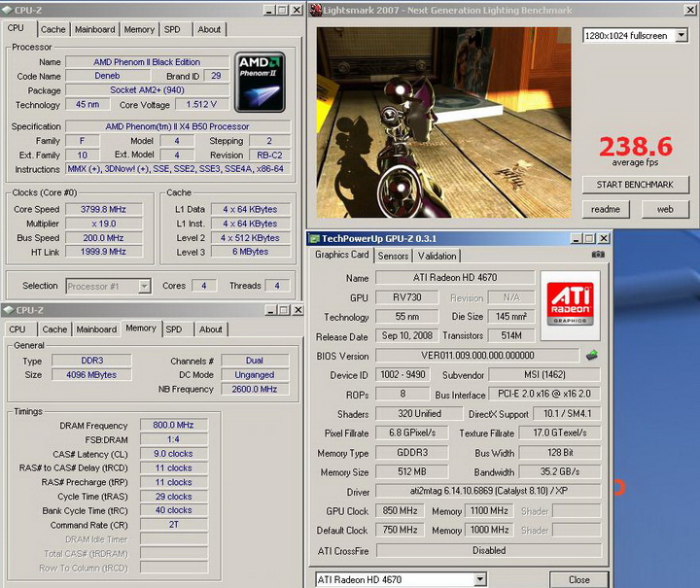
Task: Click the Default Clock 750 MHz field
Action: pyautogui.click(x=400, y=530)
